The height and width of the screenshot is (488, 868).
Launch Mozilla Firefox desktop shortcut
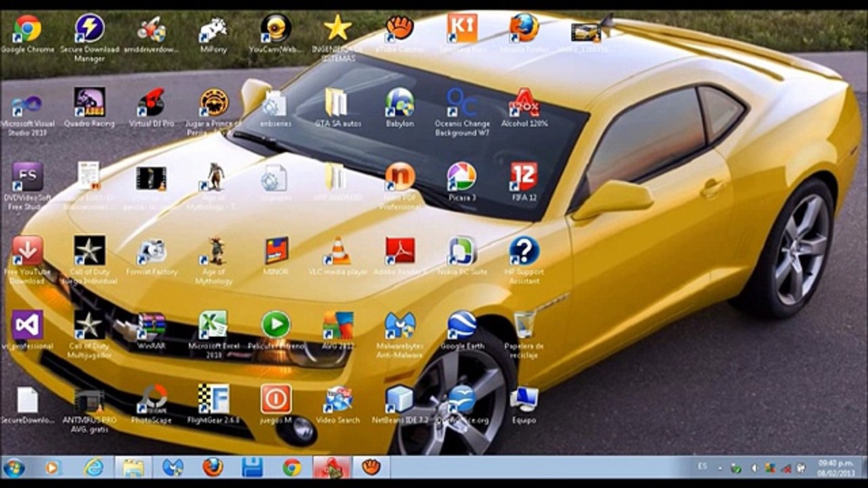tap(524, 28)
